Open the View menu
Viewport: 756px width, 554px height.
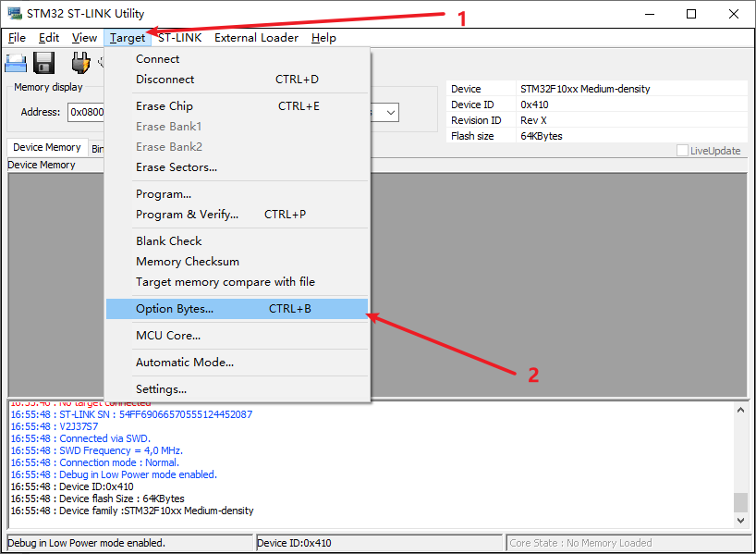pos(84,38)
